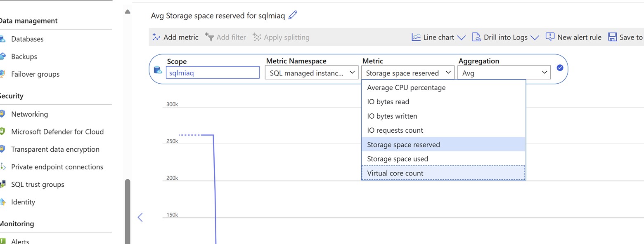Image resolution: width=644 pixels, height=244 pixels.
Task: Click the Add metric icon
Action: pos(156,37)
